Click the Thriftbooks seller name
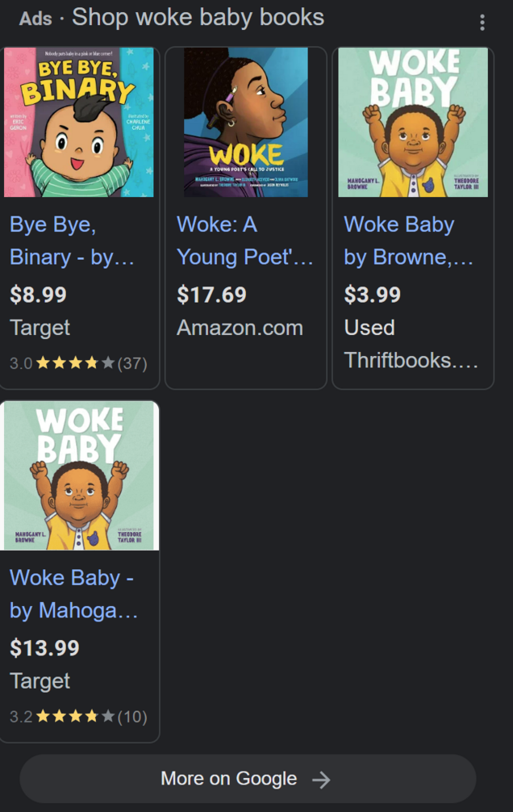Image resolution: width=513 pixels, height=812 pixels. [x=411, y=360]
